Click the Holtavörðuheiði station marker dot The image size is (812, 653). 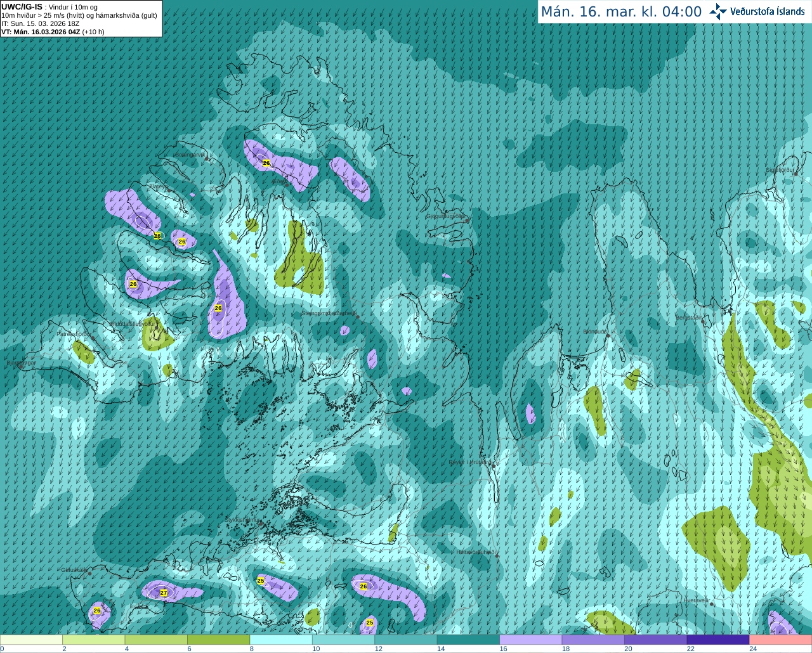tap(497, 556)
